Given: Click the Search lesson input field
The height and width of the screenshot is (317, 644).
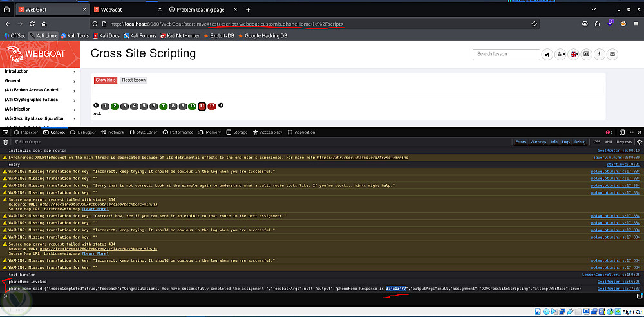Looking at the screenshot, I should 506,54.
